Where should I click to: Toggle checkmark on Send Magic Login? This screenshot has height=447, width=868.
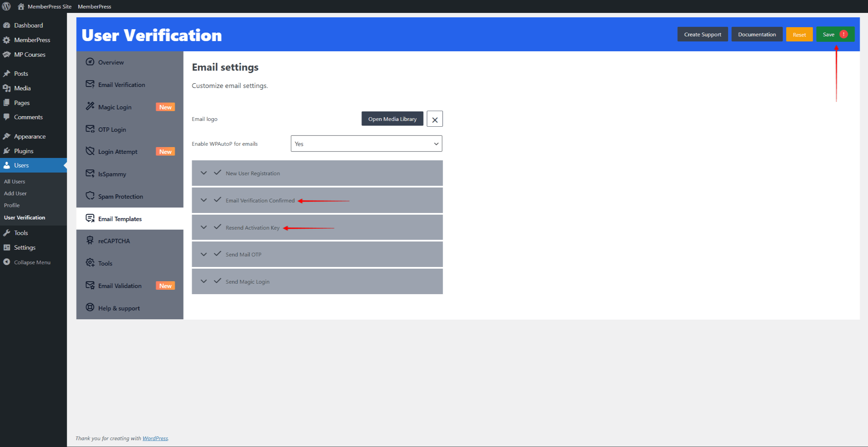tap(217, 281)
